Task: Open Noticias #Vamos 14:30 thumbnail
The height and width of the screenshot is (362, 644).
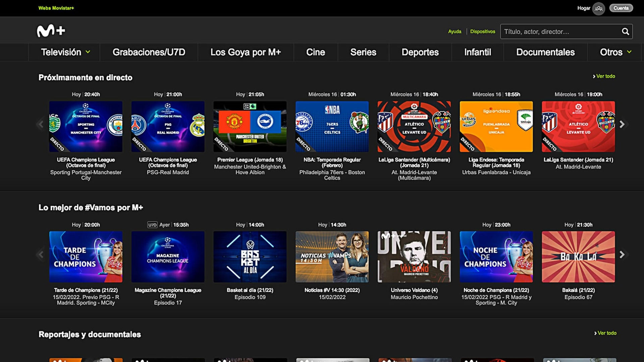Action: (332, 257)
